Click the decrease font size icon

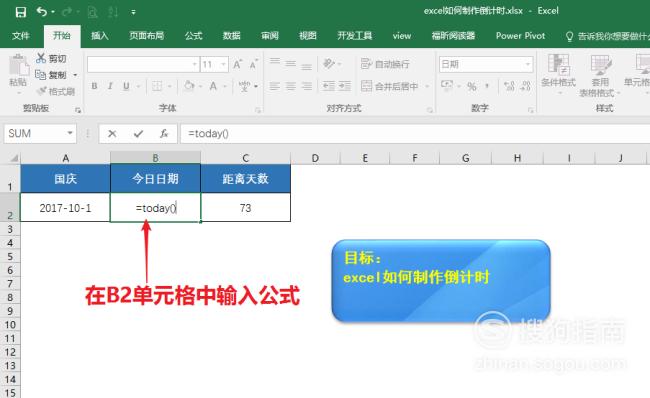[253, 64]
